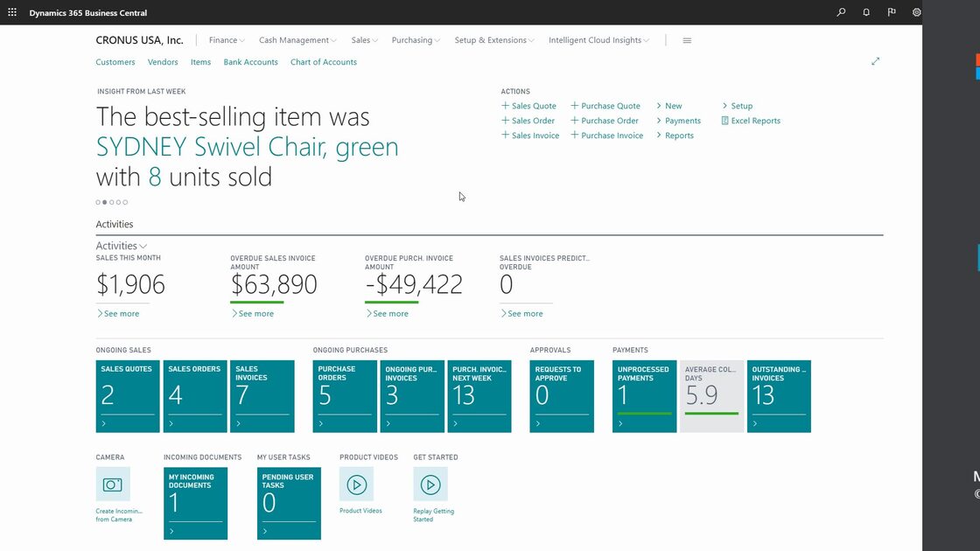This screenshot has height=551, width=980.
Task: Click the diagonal expand arrow icon
Action: tap(876, 61)
